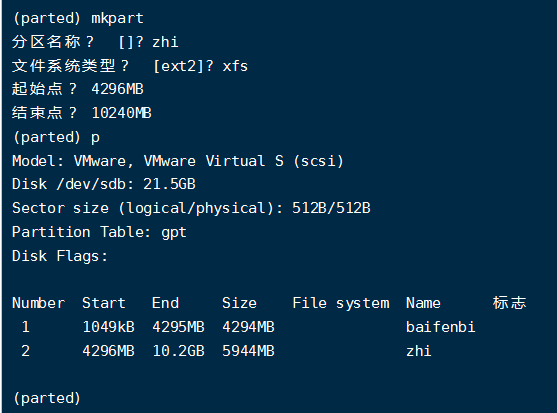Viewport: 557px width, 413px height.
Task: Click the End column header
Action: 165,303
